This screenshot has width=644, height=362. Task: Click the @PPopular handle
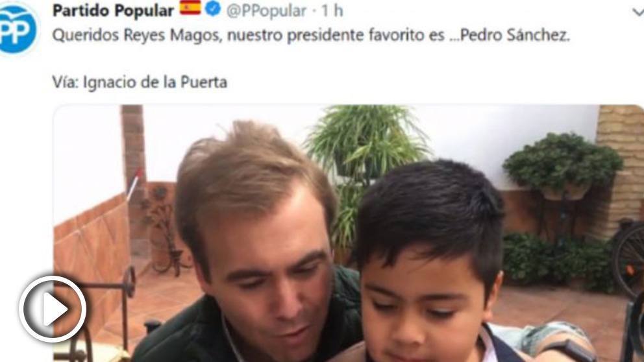coord(267,11)
